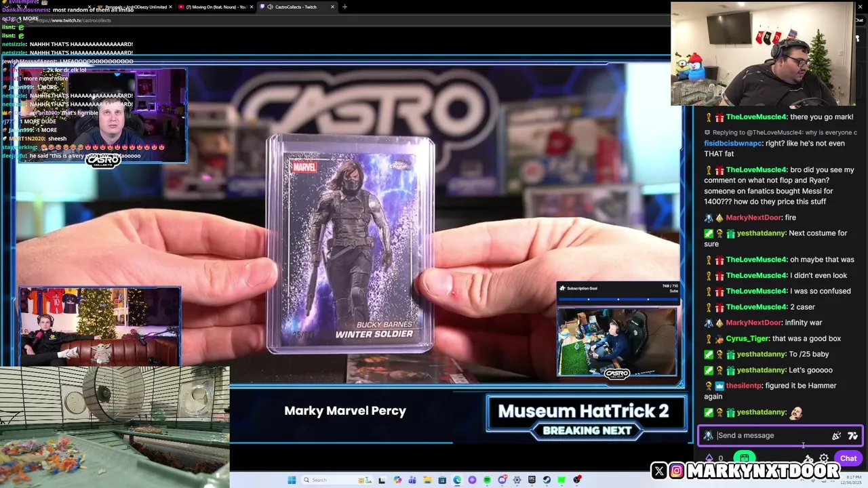Click the Subscription Goal progress bar
The width and height of the screenshot is (868, 488).
pos(618,298)
